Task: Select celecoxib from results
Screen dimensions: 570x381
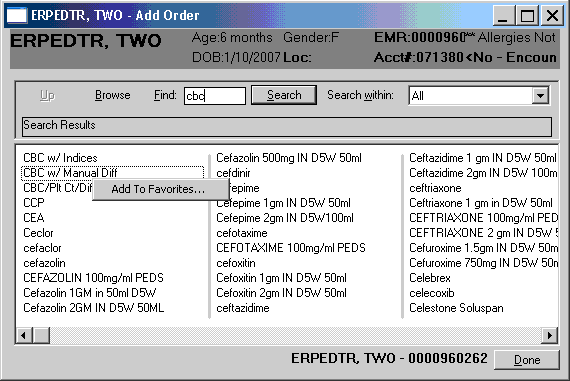Action: [432, 293]
